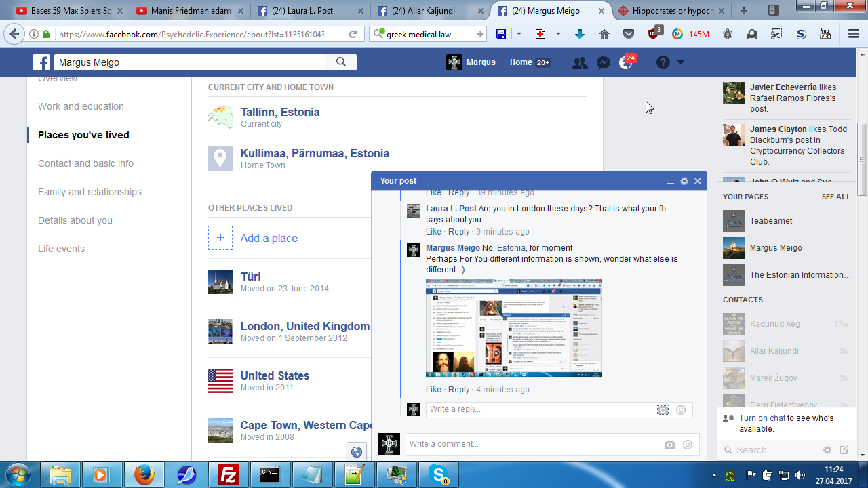Open audience privacy globe selector
868x488 pixels.
point(357,452)
